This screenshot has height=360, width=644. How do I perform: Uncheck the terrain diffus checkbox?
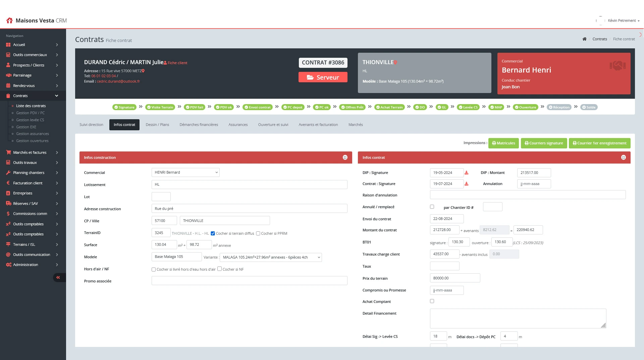tap(213, 233)
